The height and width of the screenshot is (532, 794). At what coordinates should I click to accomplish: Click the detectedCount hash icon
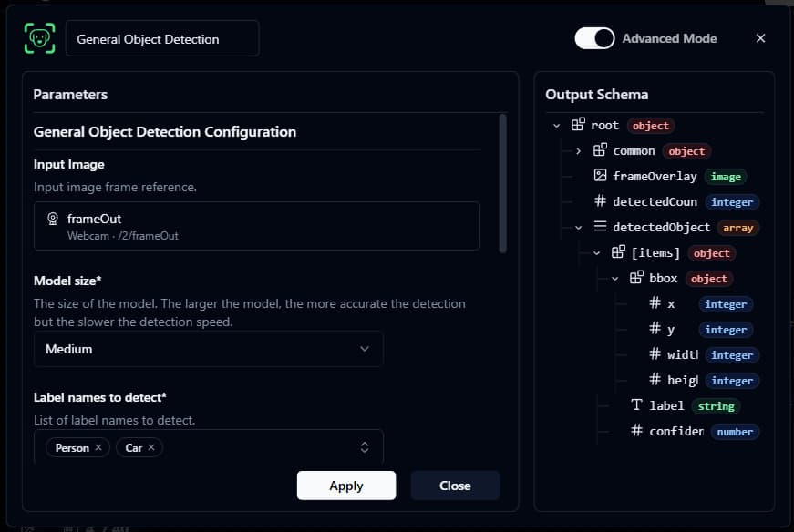[x=600, y=201]
